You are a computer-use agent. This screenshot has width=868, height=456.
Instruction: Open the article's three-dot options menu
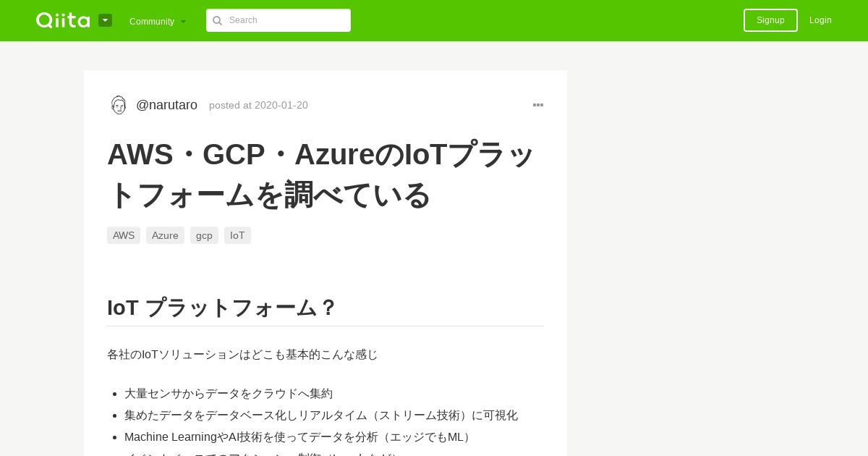click(x=538, y=105)
